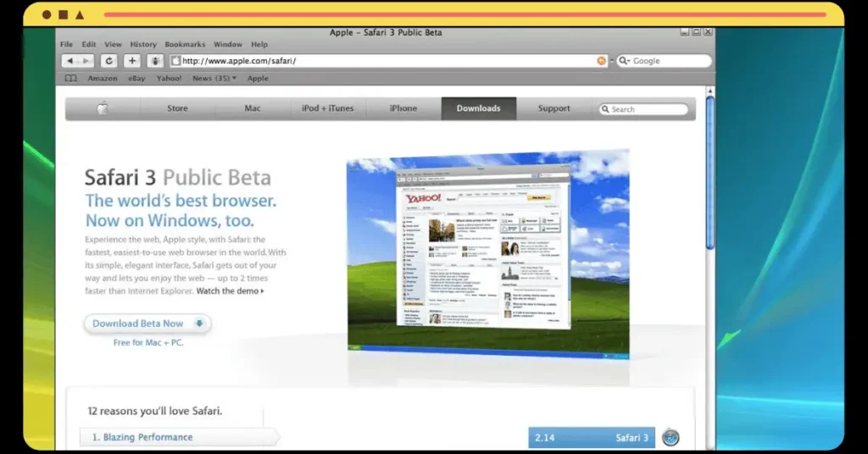868x454 pixels.
Task: Open the Apple bookmark in bookmarks bar
Action: [258, 79]
